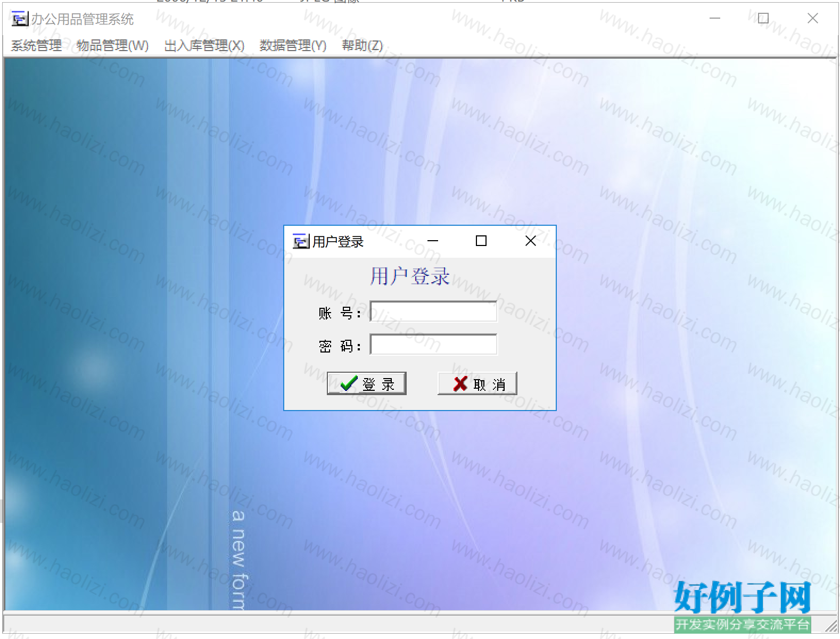Click the 登录 button with green checkmark
This screenshot has width=840, height=639.
pyautogui.click(x=367, y=383)
